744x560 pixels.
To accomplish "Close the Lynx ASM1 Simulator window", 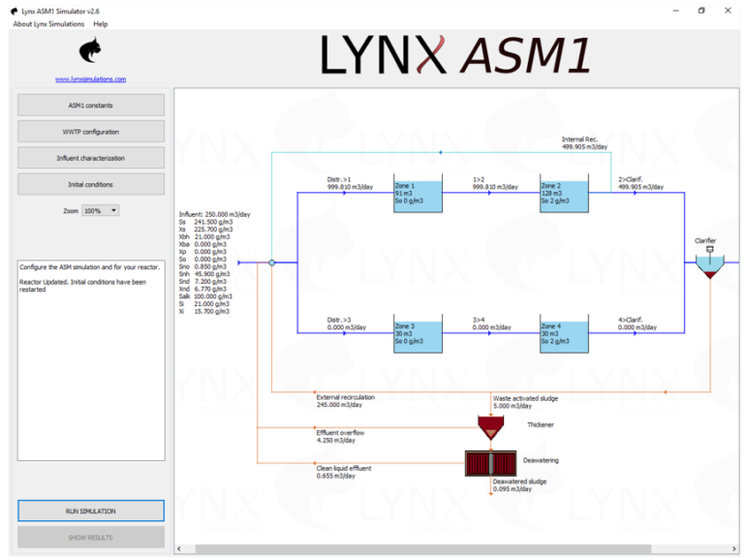I will [x=728, y=11].
